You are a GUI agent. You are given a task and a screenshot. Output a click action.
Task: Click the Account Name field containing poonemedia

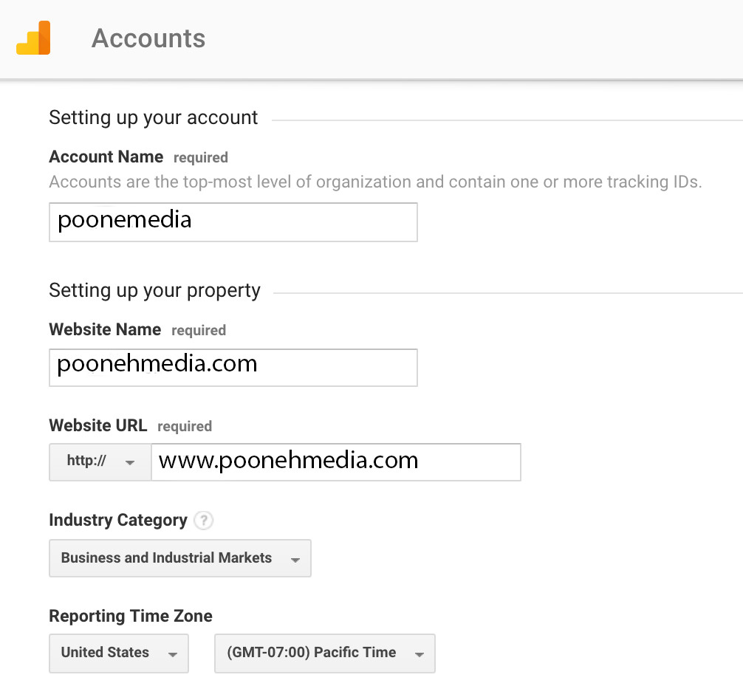click(x=233, y=222)
